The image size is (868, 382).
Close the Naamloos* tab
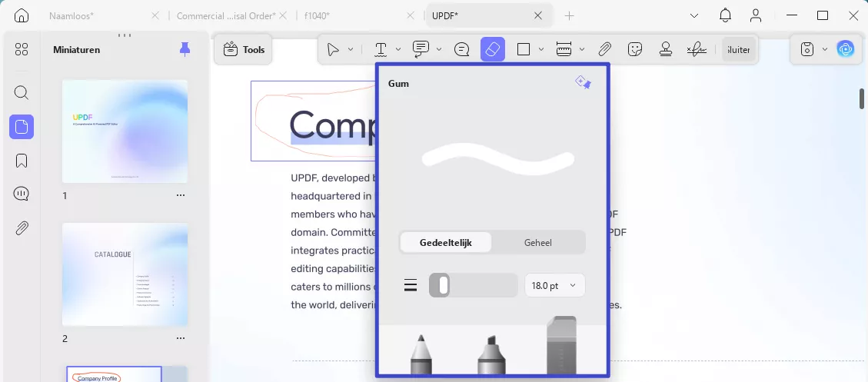tap(155, 16)
